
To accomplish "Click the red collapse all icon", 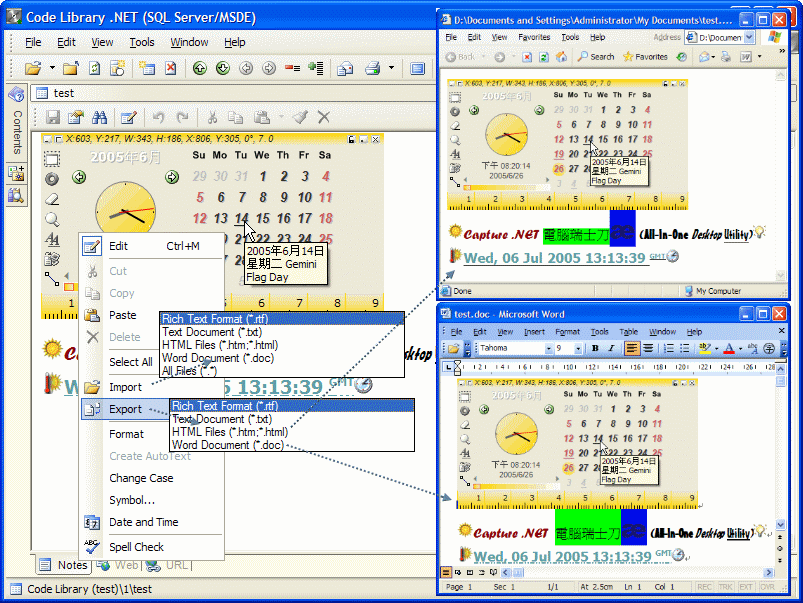I will point(292,68).
